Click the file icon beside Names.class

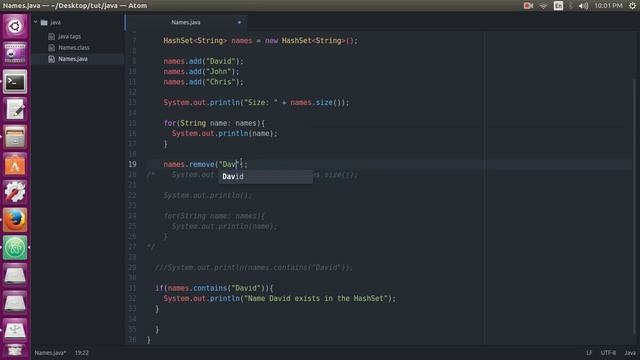[x=51, y=48]
